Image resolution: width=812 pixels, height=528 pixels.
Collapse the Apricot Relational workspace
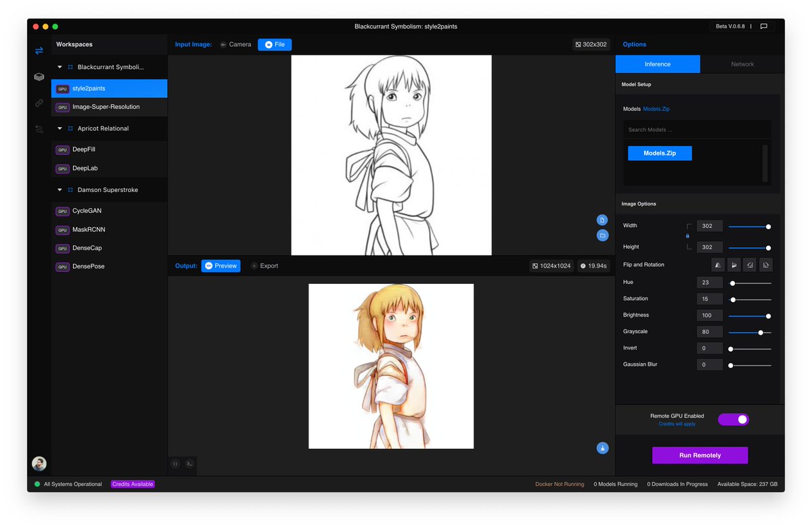click(60, 128)
